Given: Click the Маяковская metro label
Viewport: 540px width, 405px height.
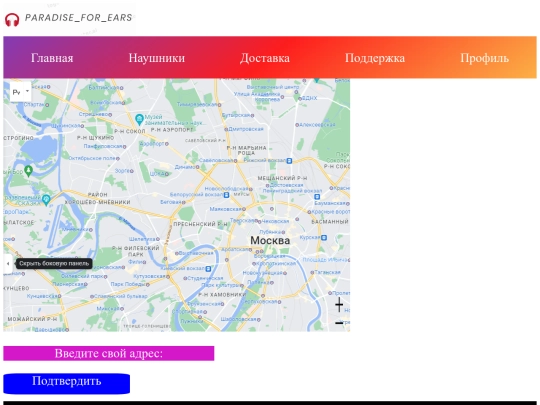Looking at the screenshot, I should pyautogui.click(x=225, y=209).
